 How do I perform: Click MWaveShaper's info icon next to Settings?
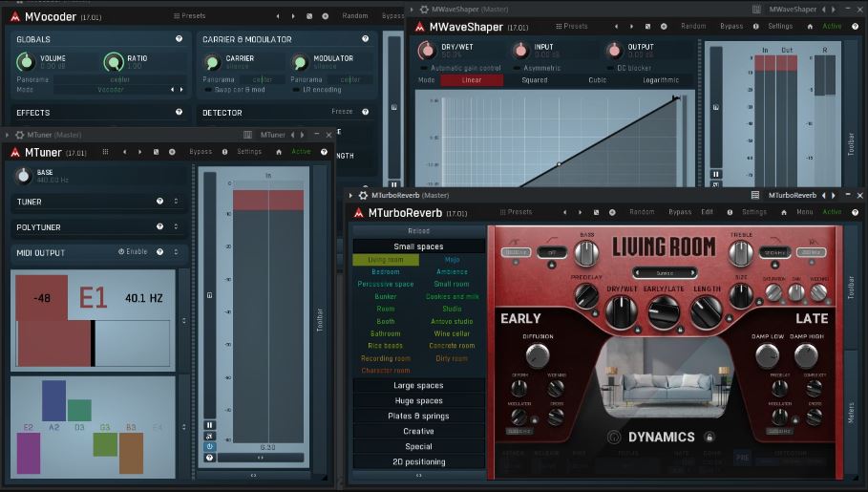pyautogui.click(x=755, y=26)
